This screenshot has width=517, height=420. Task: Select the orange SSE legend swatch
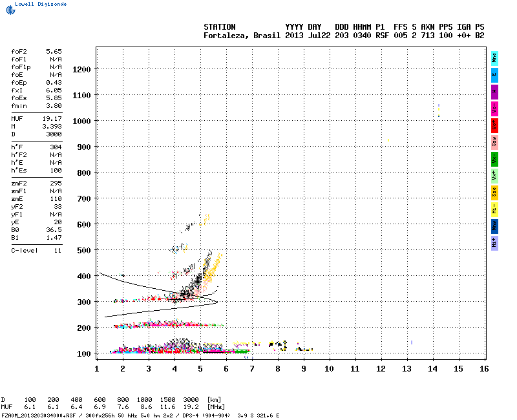click(x=494, y=193)
